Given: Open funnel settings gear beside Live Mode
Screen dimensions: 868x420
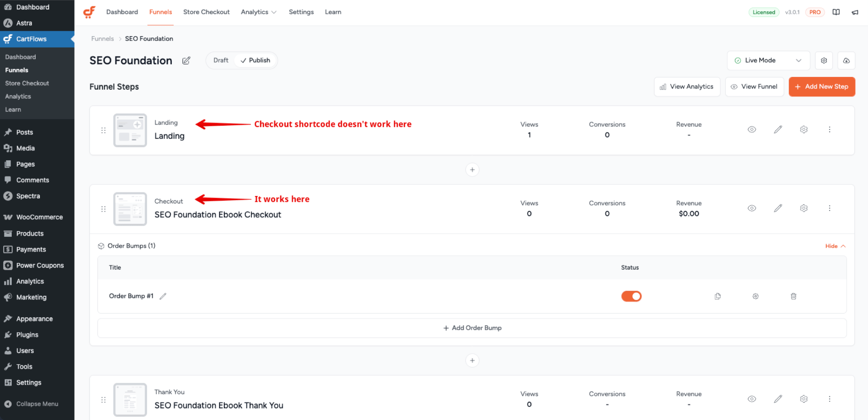Looking at the screenshot, I should click(824, 61).
